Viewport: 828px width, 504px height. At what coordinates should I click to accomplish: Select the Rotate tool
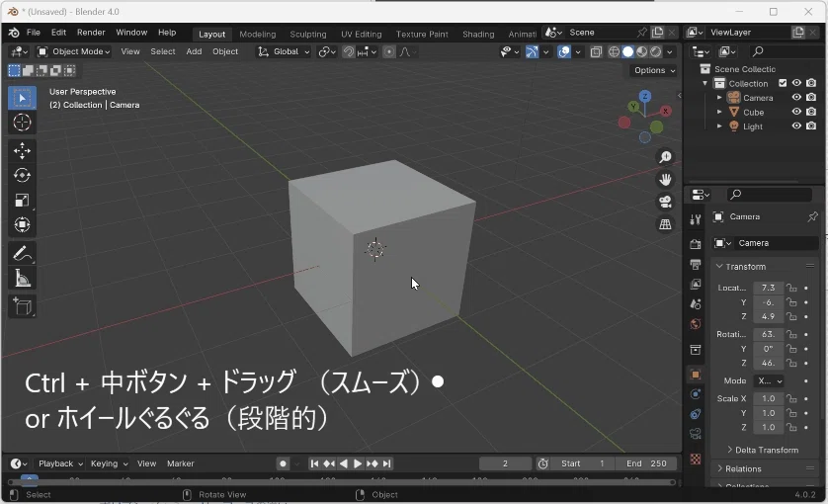[x=22, y=175]
